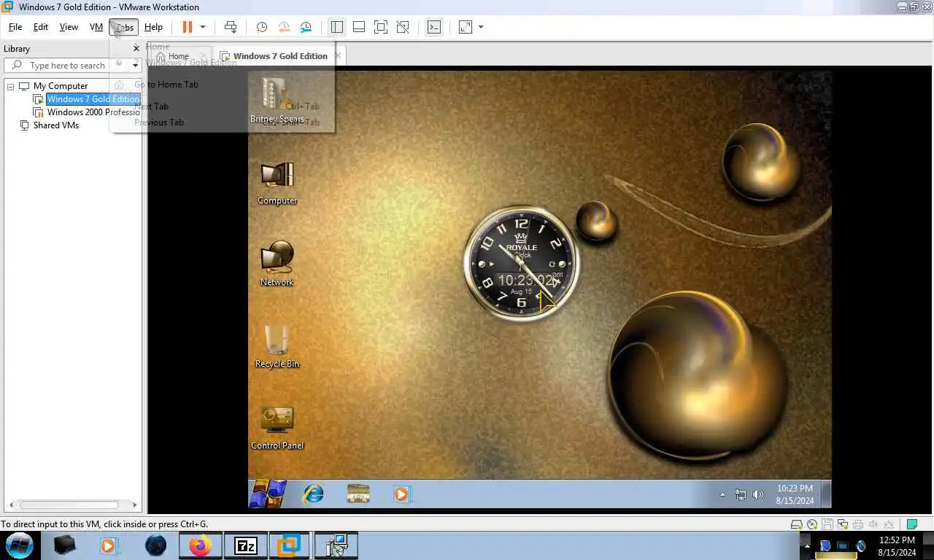Close the Windows 7 Gold Edition tab
The width and height of the screenshot is (934, 560).
[337, 56]
